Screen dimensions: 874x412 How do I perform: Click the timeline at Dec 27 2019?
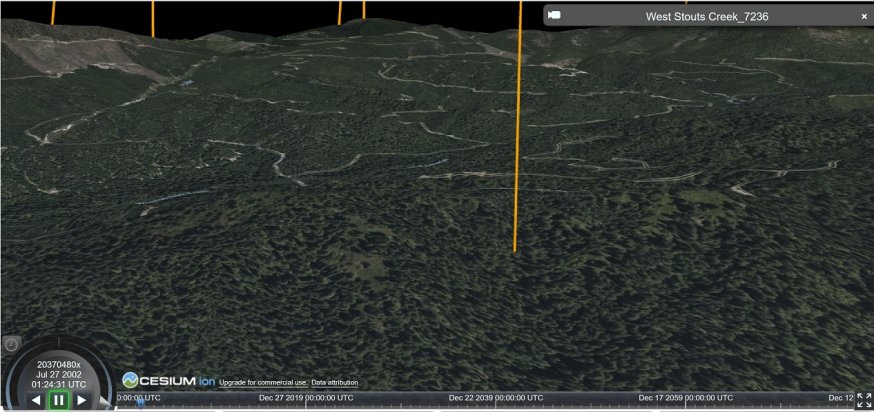[305, 398]
